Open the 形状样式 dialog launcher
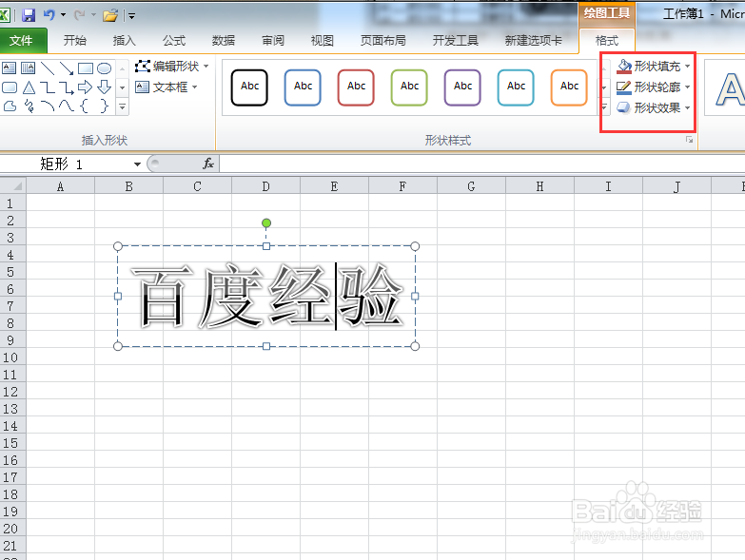The image size is (745, 560). pos(689,140)
